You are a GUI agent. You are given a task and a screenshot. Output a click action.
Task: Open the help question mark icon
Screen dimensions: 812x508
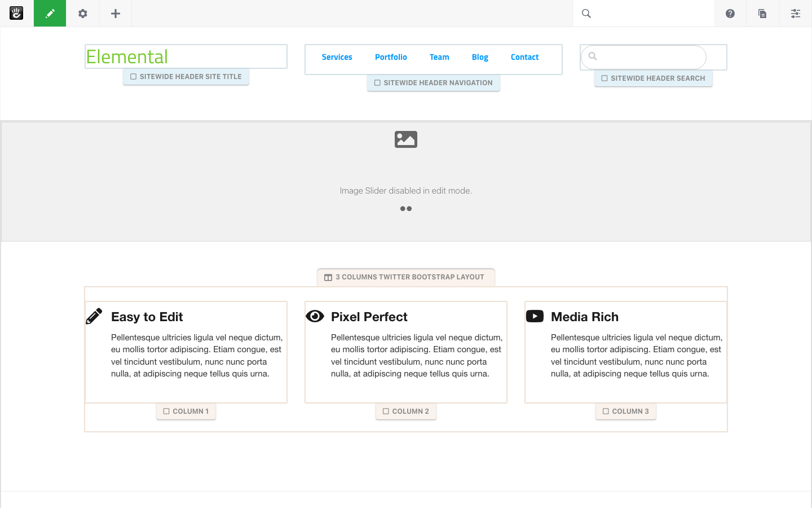click(x=730, y=14)
